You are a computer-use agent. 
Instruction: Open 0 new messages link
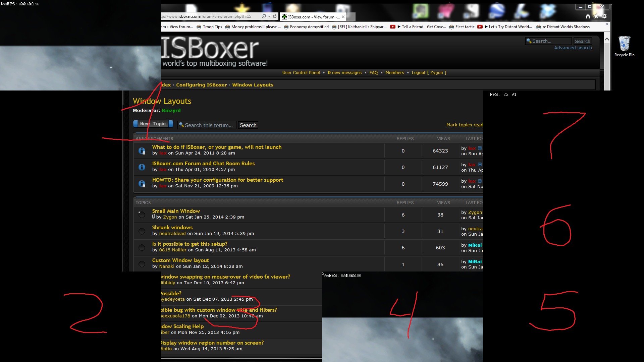pos(344,73)
